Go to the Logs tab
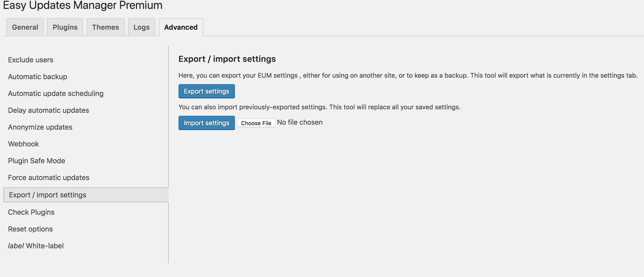Image resolution: width=644 pixels, height=277 pixels. (141, 27)
